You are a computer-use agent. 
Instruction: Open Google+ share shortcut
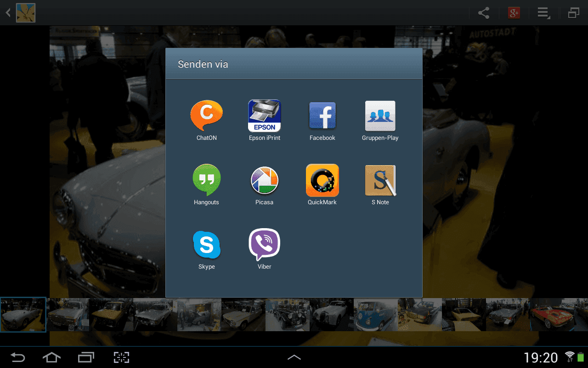point(514,13)
